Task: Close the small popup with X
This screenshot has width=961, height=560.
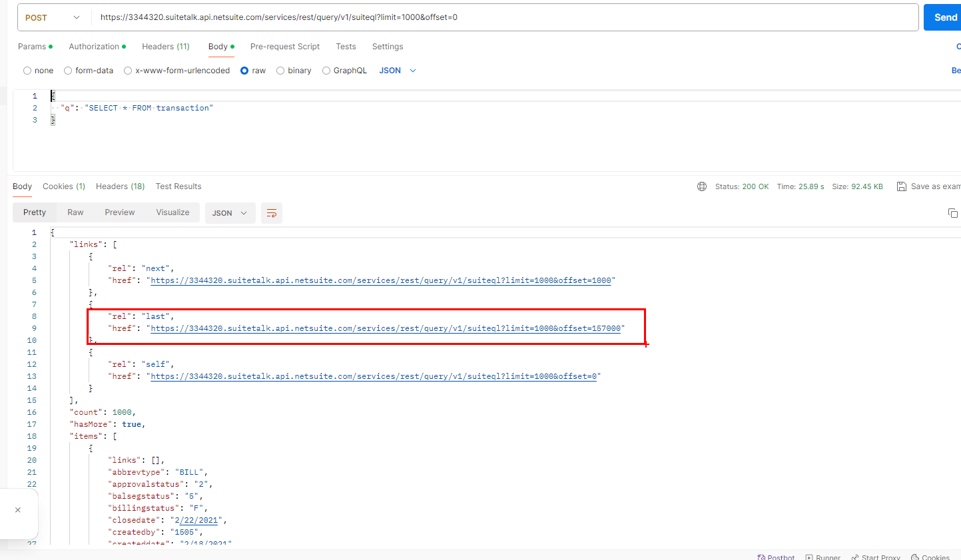Action: 18,510
